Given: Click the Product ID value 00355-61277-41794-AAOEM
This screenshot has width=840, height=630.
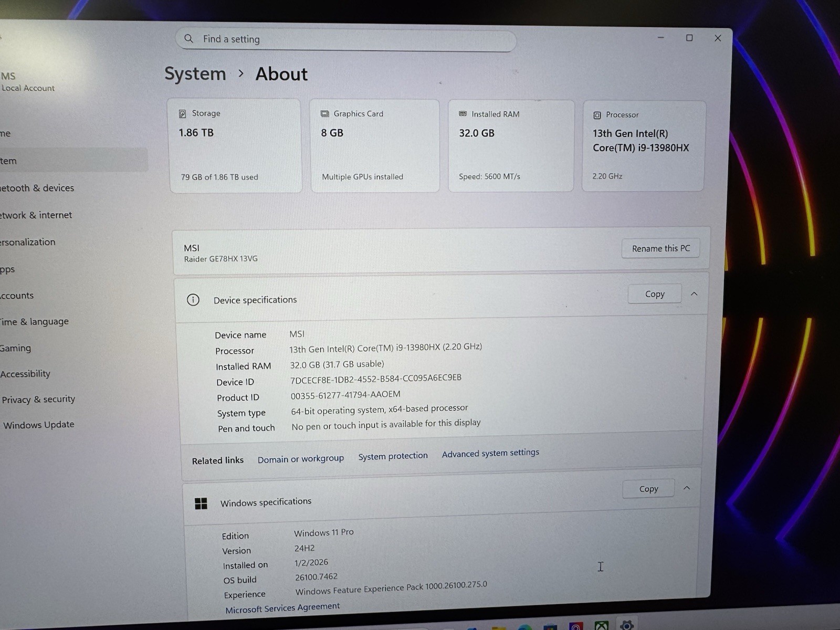Looking at the screenshot, I should (x=345, y=395).
